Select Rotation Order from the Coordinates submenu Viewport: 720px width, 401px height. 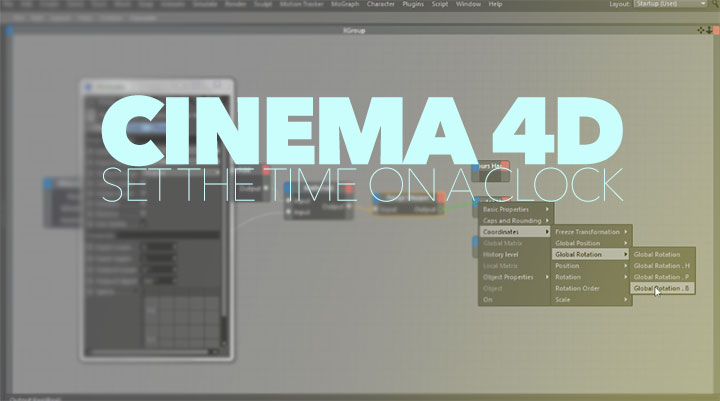(591, 288)
